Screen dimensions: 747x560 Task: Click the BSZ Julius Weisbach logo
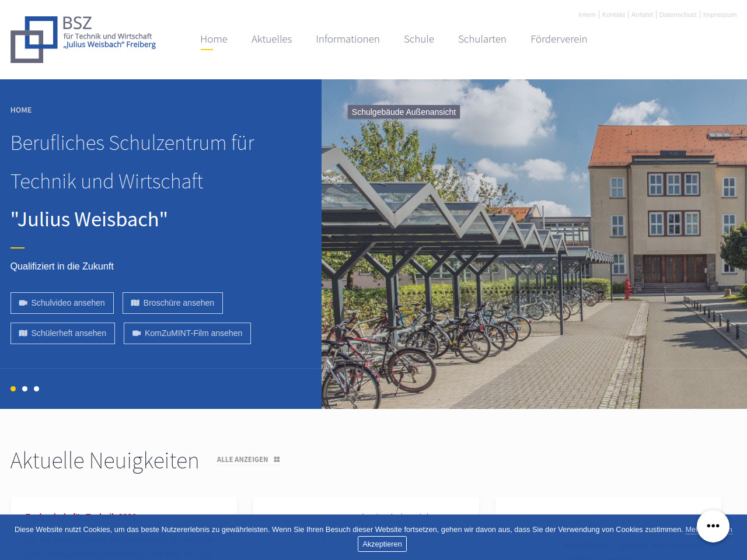pyautogui.click(x=83, y=39)
